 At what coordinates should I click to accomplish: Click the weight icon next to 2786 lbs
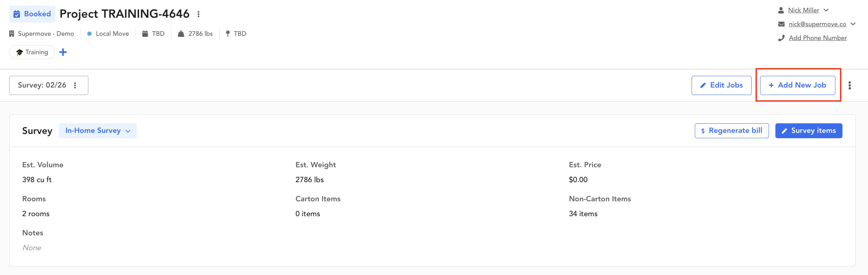181,34
